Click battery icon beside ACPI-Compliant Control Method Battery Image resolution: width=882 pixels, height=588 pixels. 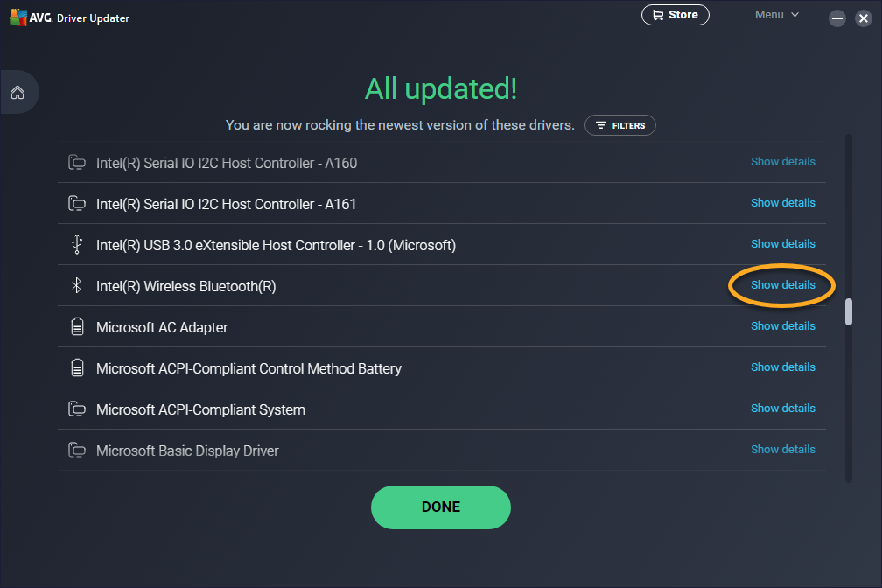click(x=77, y=368)
